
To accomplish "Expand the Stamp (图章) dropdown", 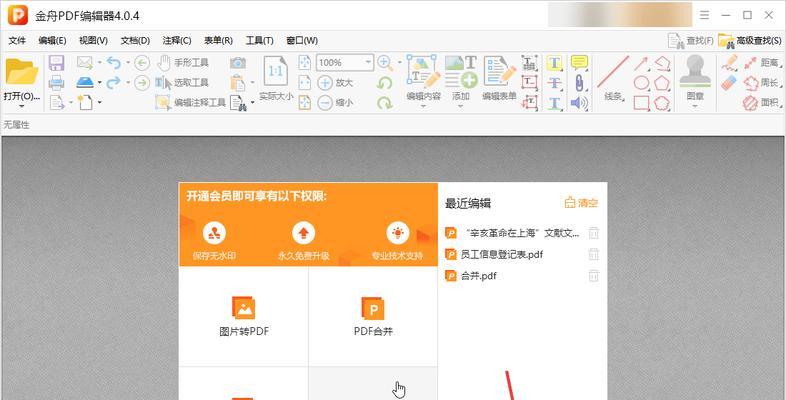I will (x=695, y=106).
